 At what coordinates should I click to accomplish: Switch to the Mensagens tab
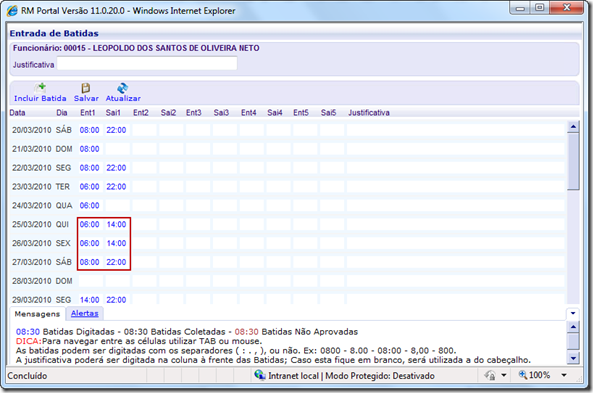click(37, 314)
